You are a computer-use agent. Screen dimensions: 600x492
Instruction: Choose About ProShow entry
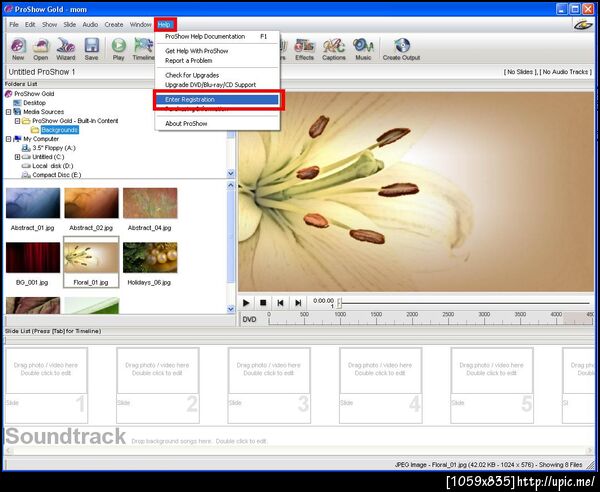[x=217, y=124]
